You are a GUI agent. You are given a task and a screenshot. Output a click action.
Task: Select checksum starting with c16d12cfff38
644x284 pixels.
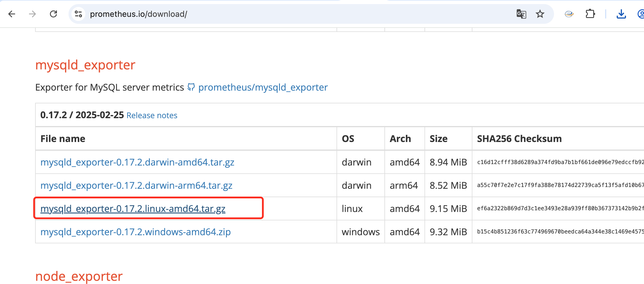point(560,162)
